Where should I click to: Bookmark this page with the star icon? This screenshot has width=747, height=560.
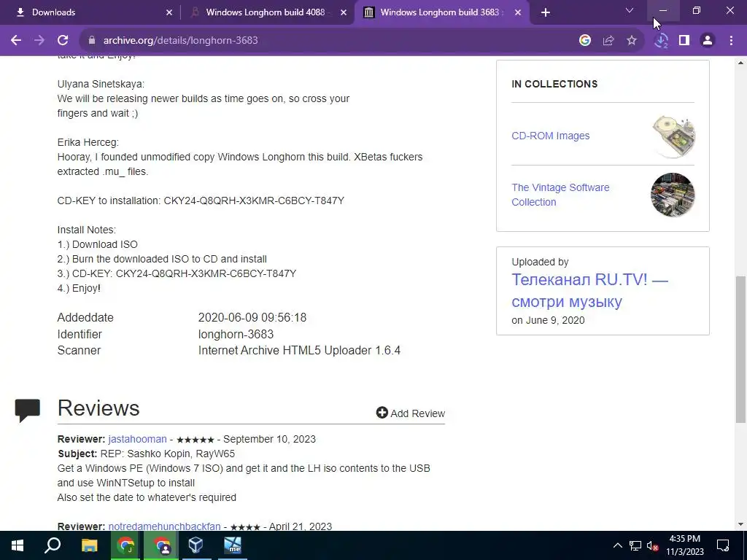(x=632, y=41)
